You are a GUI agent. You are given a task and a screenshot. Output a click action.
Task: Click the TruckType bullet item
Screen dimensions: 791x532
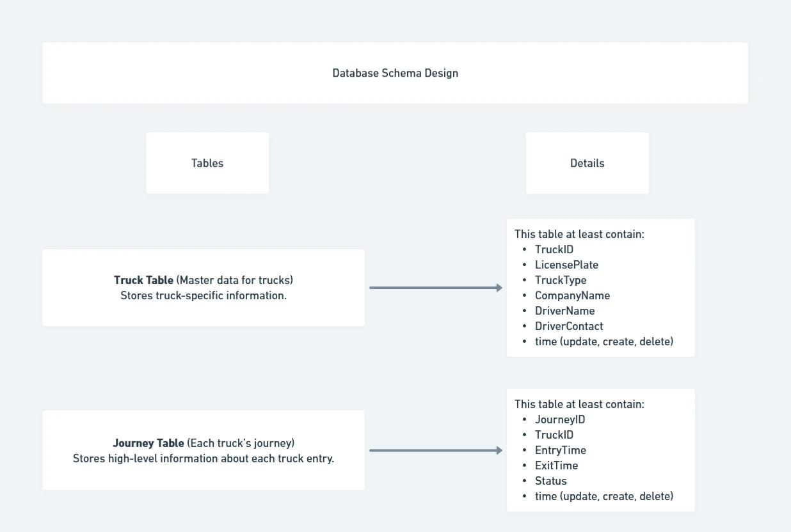tap(561, 280)
